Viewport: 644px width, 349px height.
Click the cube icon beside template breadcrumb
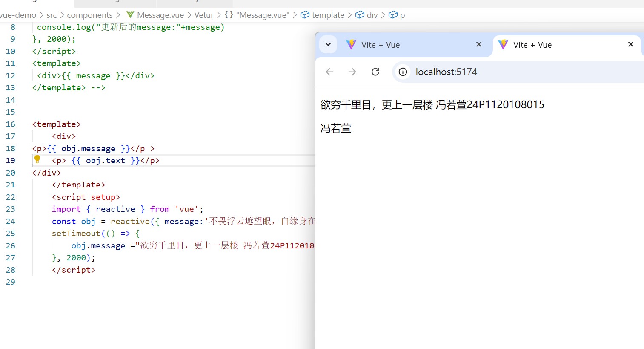pyautogui.click(x=305, y=15)
